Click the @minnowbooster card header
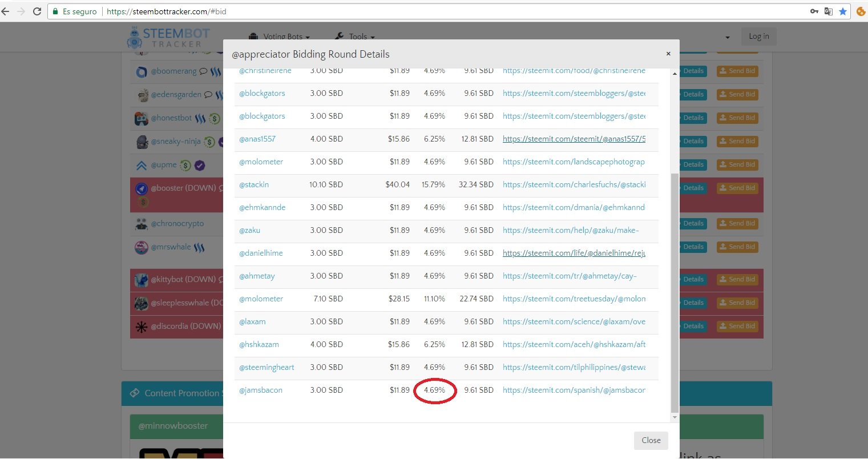Viewport: 868px width, 459px height. [x=447, y=426]
